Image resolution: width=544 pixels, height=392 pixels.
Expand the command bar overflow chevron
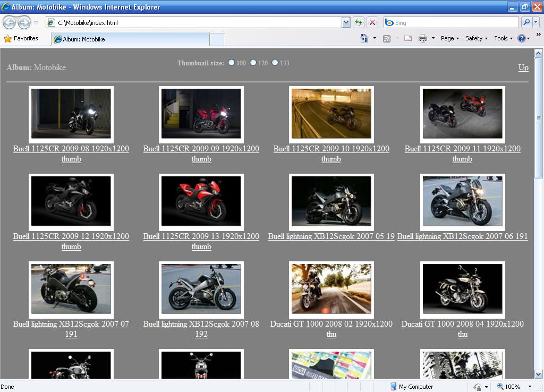click(539, 35)
